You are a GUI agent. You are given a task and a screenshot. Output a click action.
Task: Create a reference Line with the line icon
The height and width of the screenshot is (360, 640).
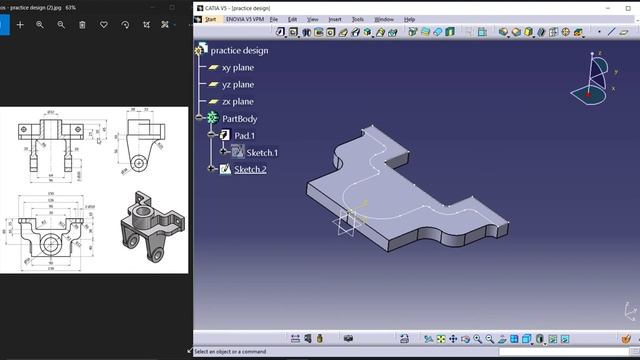611,32
